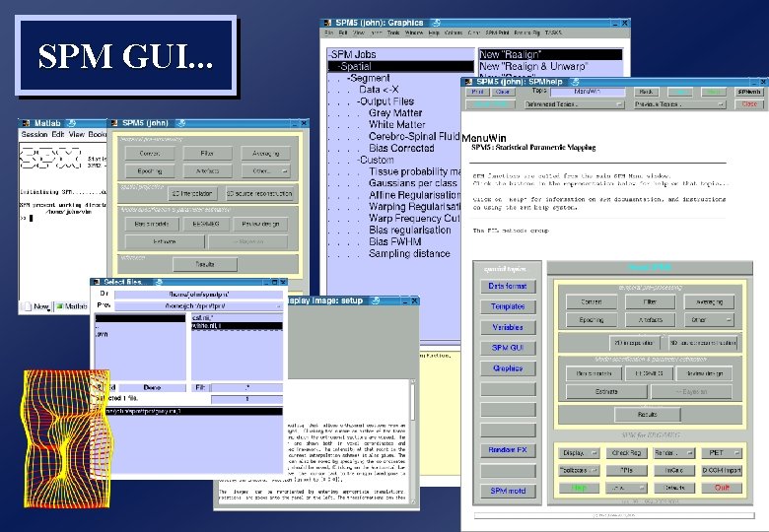Collapse the -Segment node in the jobs tree
This screenshot has width=769, height=532.
[369, 78]
